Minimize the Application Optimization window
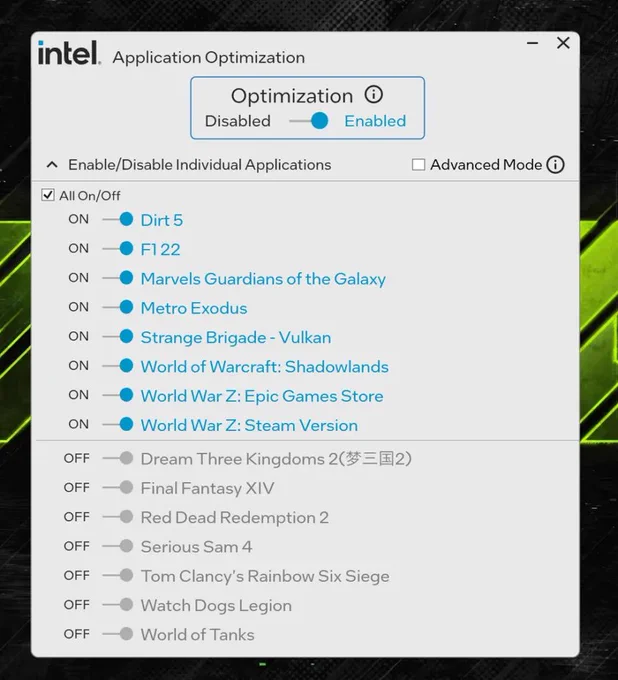Viewport: 618px width, 680px height. click(x=533, y=43)
